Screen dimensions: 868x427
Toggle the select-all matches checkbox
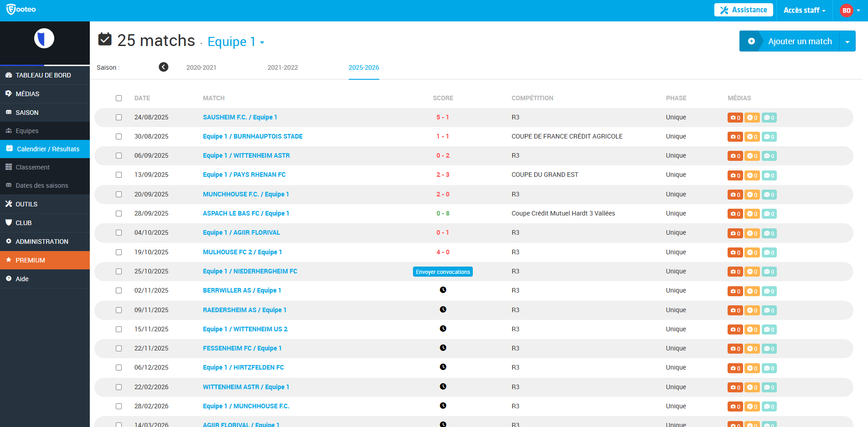pyautogui.click(x=119, y=98)
